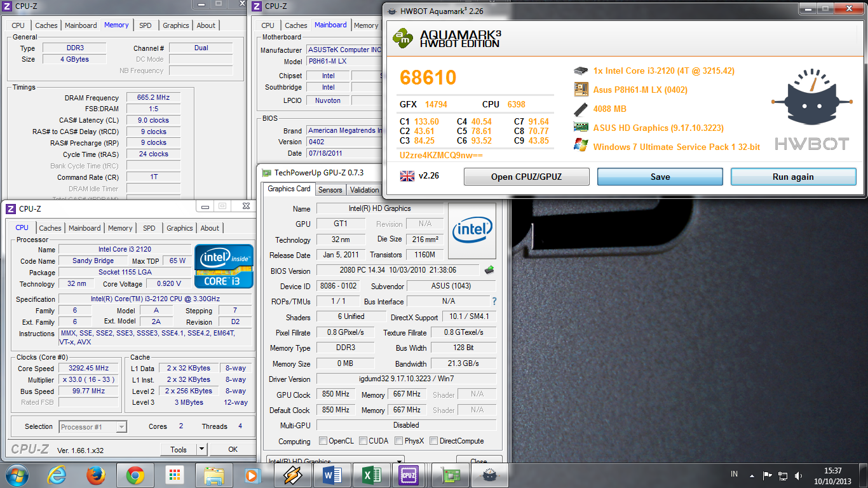The height and width of the screenshot is (488, 868).
Task: Open Windows Media Player from taskbar
Action: (252, 475)
